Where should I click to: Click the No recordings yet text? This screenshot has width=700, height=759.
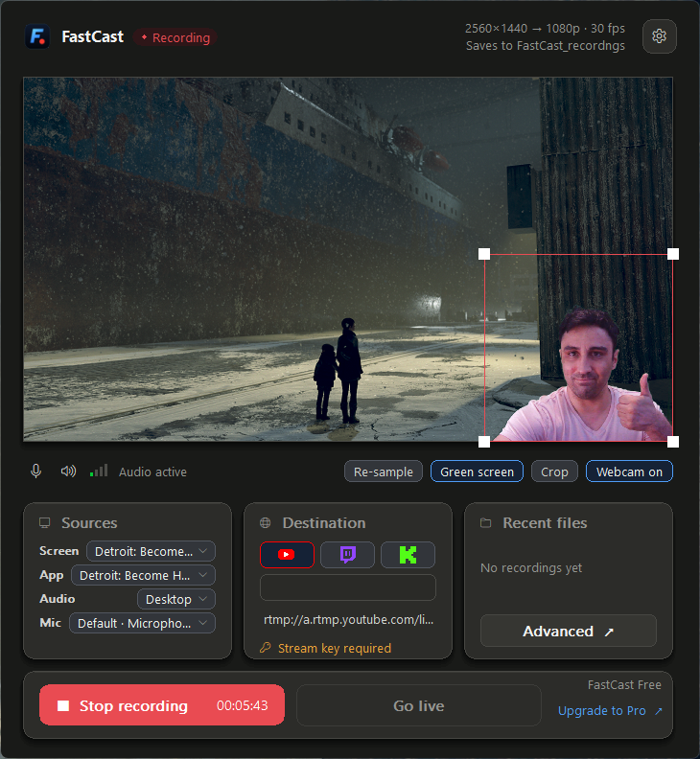point(531,567)
